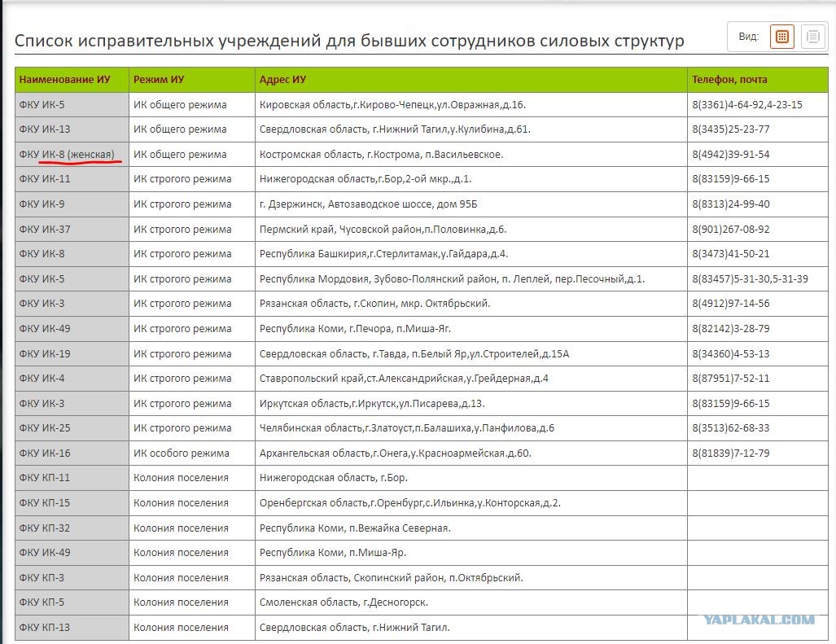Screen dimensions: 836x644
Task: Switch to list view icon
Action: click(812, 37)
